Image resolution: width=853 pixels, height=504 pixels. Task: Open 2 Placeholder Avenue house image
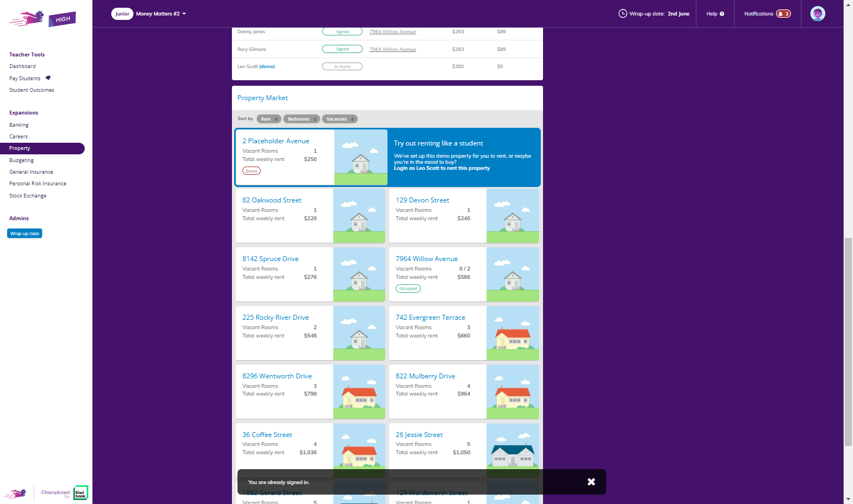pos(361,157)
